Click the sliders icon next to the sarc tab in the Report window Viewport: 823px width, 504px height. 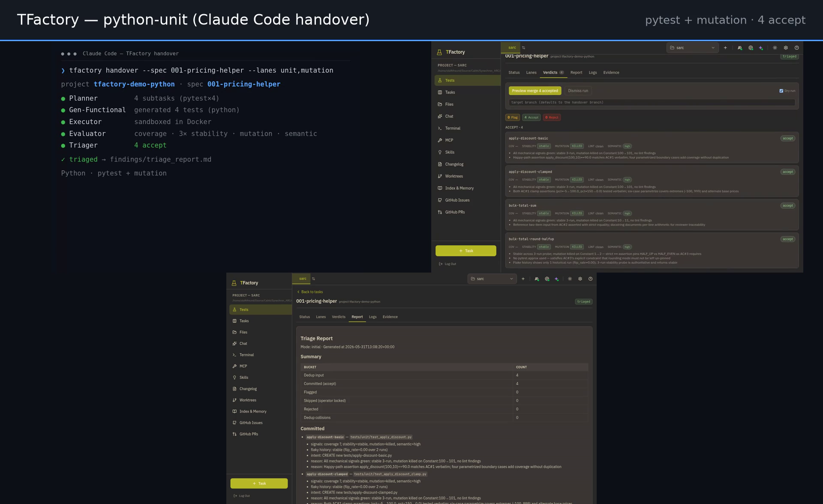click(x=314, y=279)
